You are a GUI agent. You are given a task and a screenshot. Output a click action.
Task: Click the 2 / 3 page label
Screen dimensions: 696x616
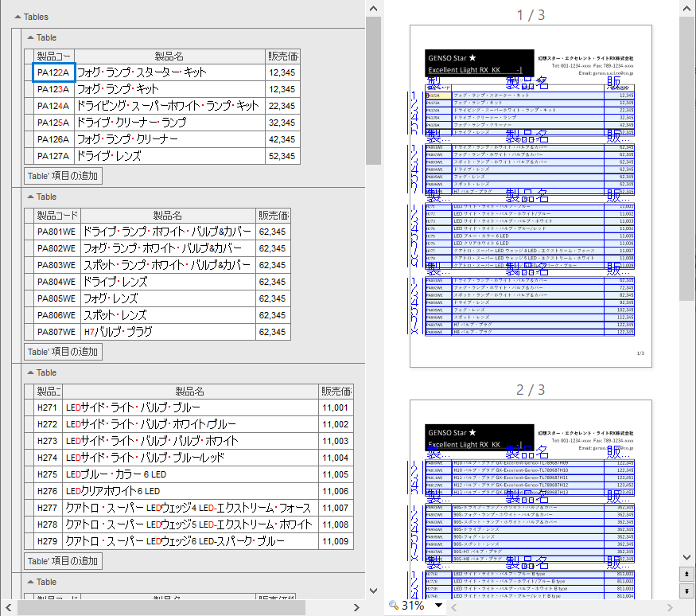click(x=531, y=390)
